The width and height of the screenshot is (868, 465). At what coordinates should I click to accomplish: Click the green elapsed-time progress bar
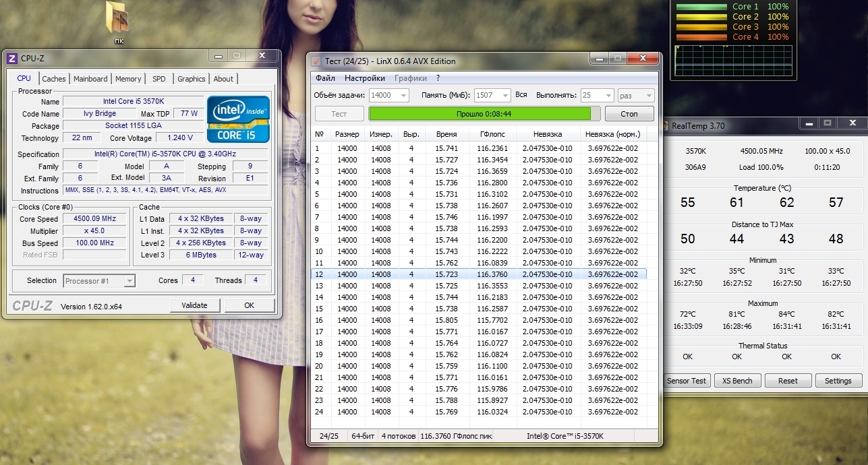480,114
